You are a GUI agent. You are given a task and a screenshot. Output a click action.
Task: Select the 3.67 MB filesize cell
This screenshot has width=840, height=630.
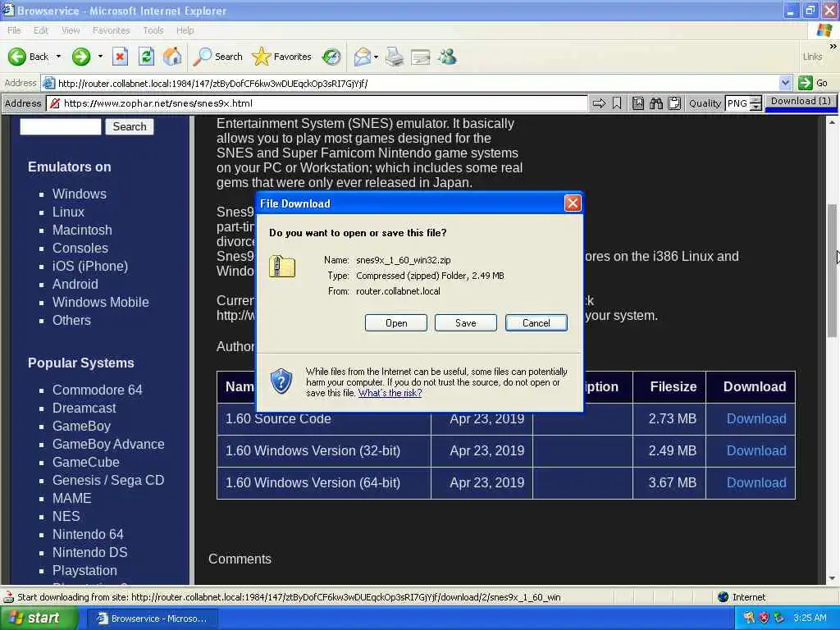(669, 482)
